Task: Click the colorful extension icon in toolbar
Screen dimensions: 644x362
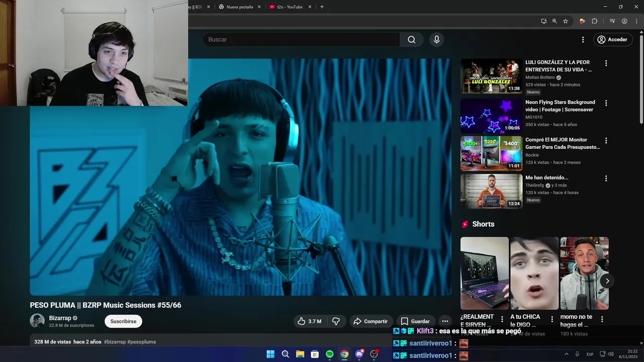Action: point(582,21)
